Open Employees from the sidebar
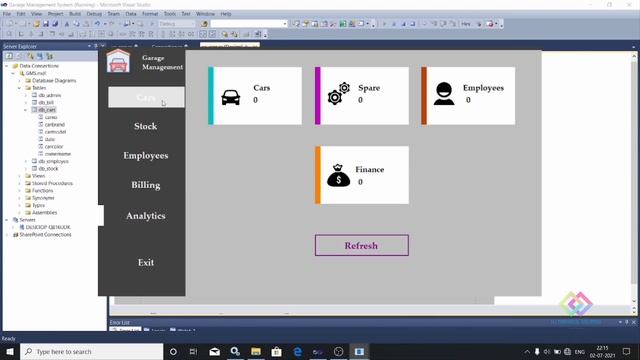Image resolution: width=640 pixels, height=360 pixels. coord(146,156)
